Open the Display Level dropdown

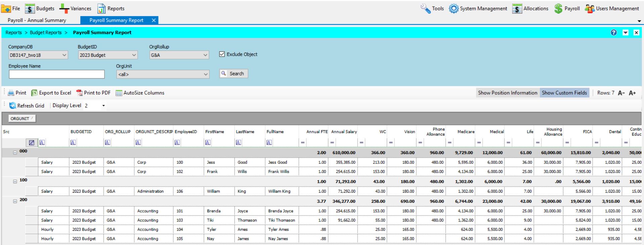[x=103, y=106]
